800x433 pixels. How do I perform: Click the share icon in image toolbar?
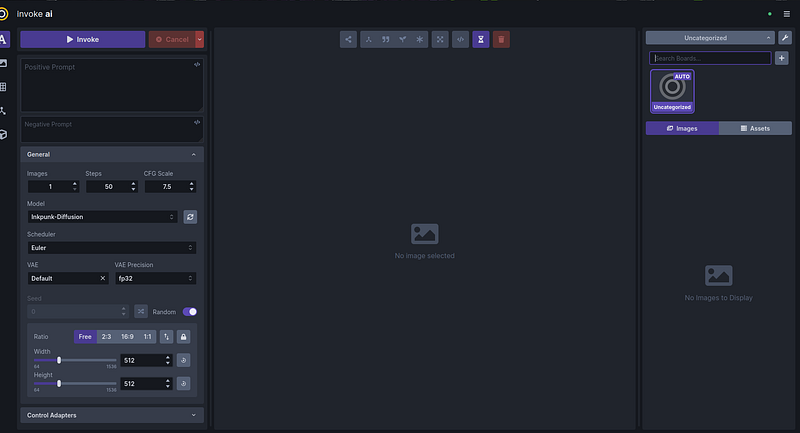pyautogui.click(x=348, y=40)
